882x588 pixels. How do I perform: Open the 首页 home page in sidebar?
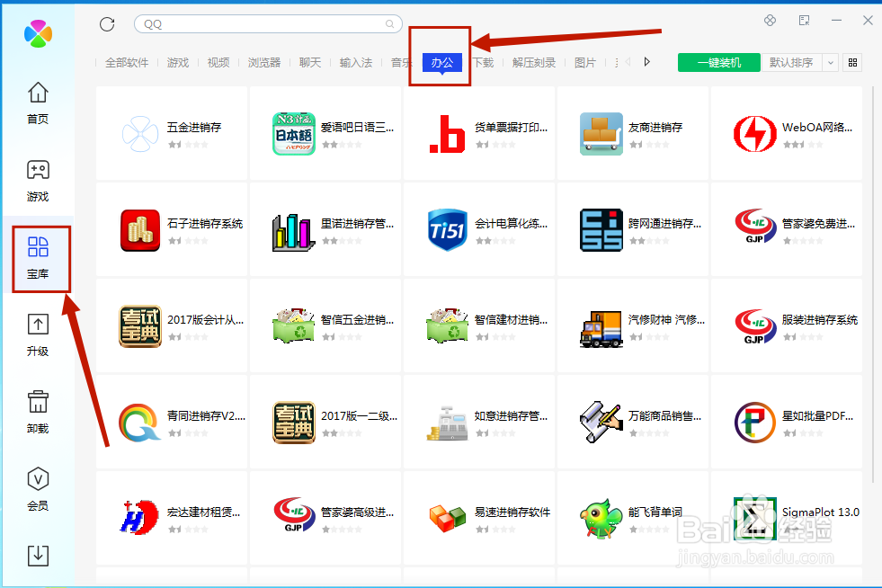pos(38,103)
